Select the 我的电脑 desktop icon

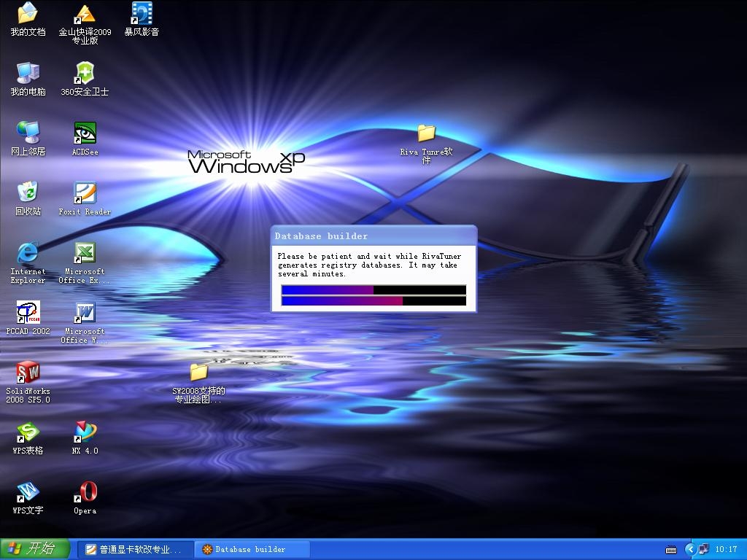tap(28, 79)
